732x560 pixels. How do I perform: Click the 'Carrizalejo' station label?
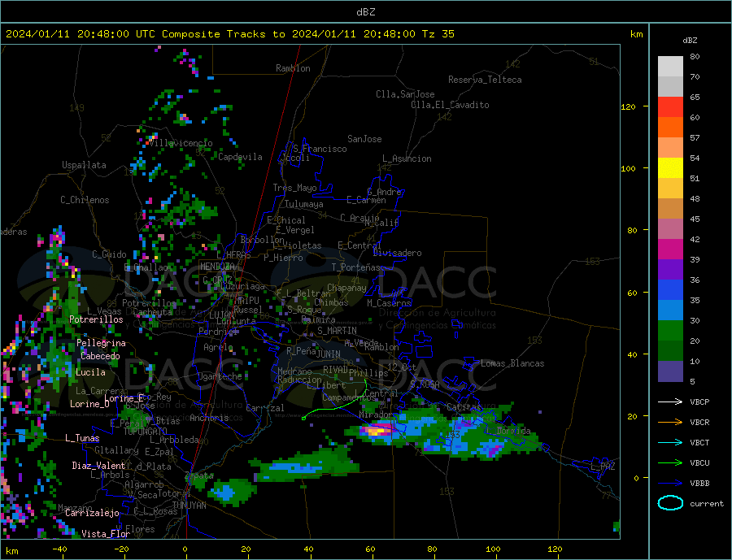coord(92,514)
